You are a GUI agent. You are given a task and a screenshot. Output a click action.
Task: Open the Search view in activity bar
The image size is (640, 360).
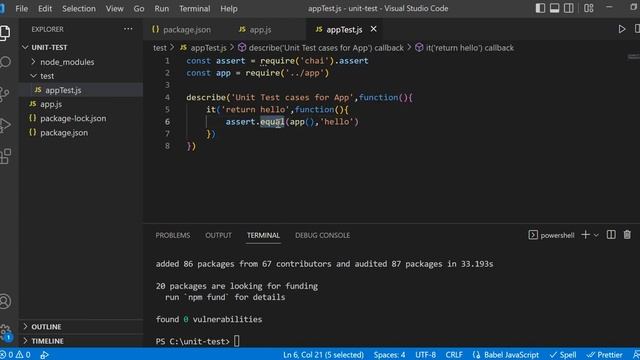click(5, 62)
